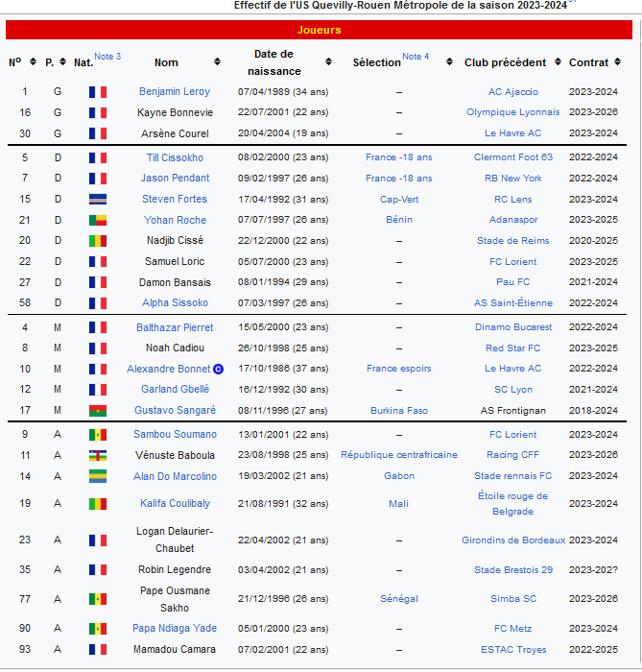Click the captain badge beside Alexandre Bonnet

click(218, 369)
